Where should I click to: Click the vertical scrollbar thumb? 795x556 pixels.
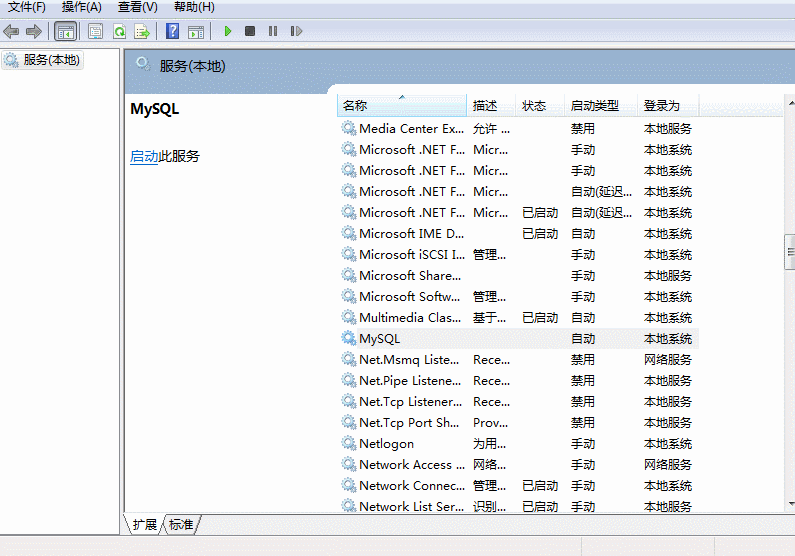tap(790, 252)
